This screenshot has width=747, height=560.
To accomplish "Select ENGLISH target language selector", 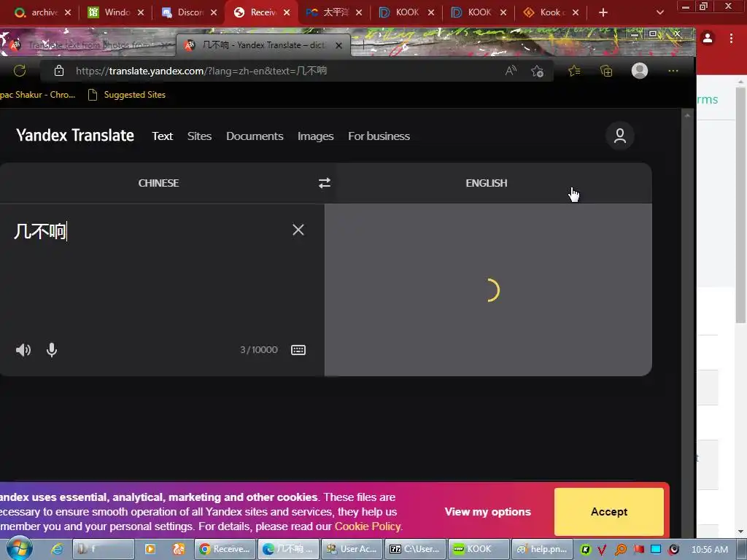I will point(487,183).
